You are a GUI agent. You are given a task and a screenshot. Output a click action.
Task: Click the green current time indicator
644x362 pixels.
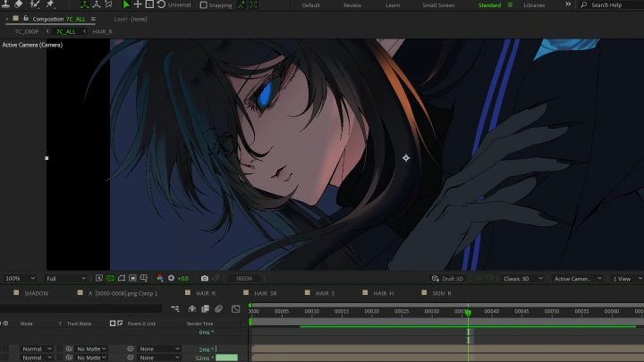coord(468,313)
